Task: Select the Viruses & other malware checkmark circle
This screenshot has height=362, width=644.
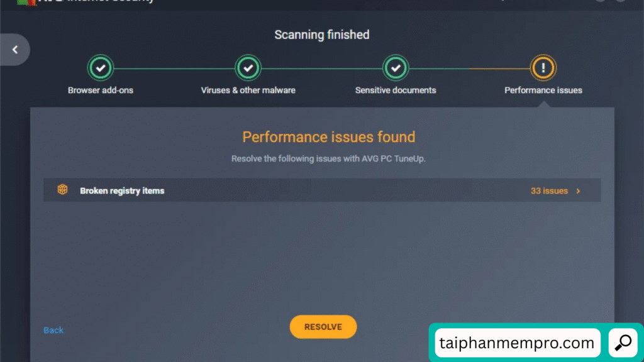Action: point(248,68)
